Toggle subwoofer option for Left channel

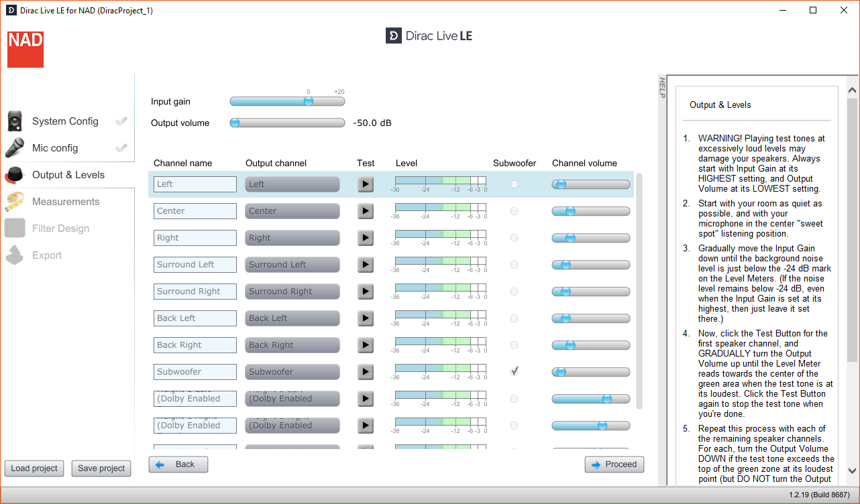coord(515,184)
